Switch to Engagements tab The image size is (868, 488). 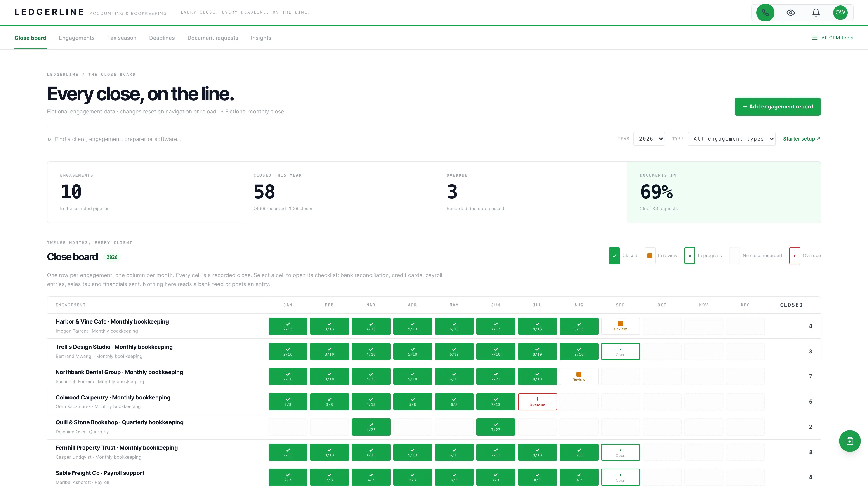coord(76,38)
